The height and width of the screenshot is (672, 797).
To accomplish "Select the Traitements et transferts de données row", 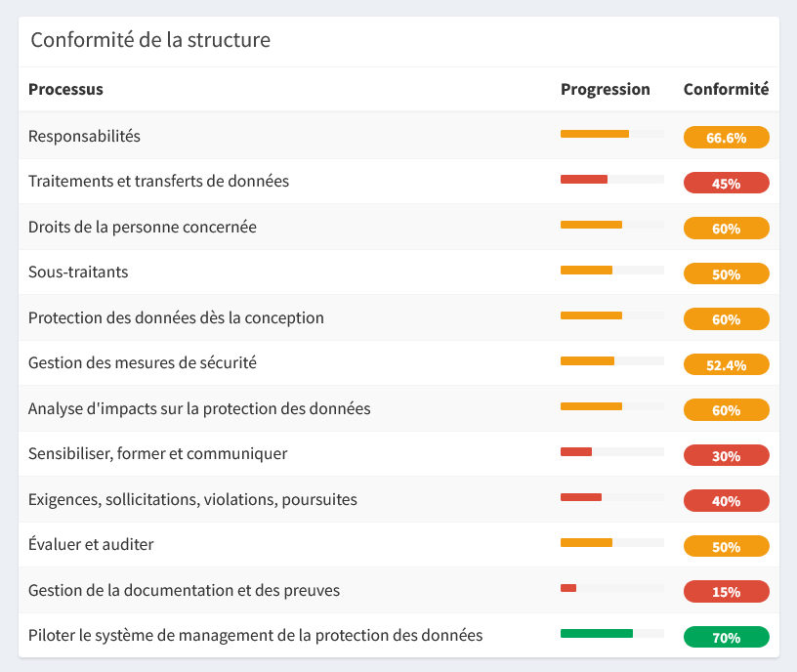I will point(158,181).
